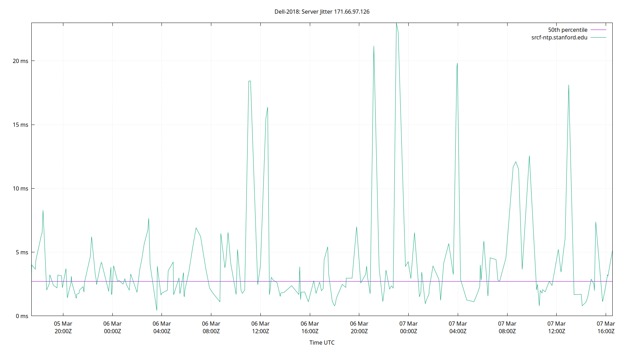Select the 50th percentile legend entry
Screen dimensions: 644x348
coord(567,30)
